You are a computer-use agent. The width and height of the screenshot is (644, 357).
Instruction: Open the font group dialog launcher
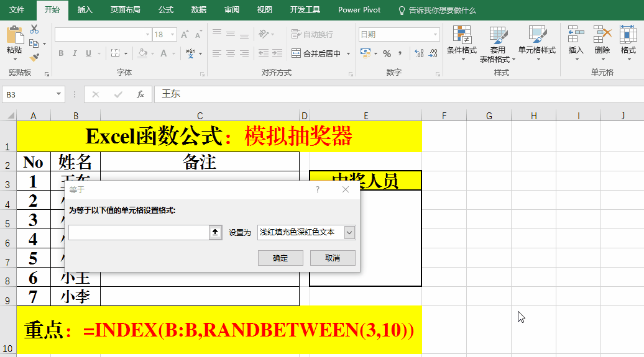(x=203, y=75)
